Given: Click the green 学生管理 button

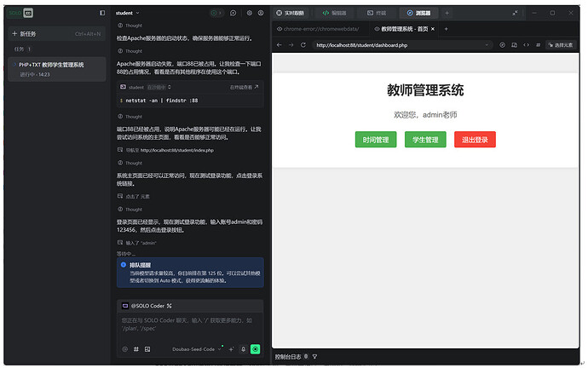Looking at the screenshot, I should [425, 140].
